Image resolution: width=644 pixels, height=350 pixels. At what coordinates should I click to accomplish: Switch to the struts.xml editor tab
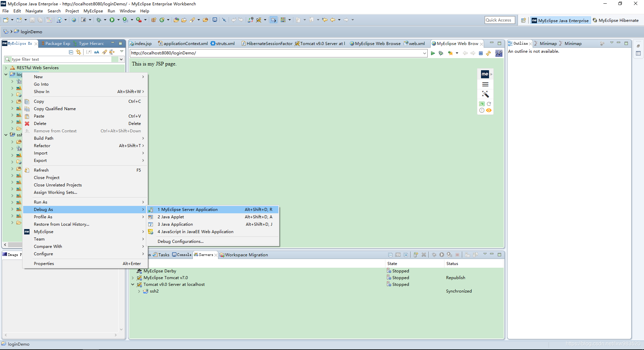click(222, 44)
